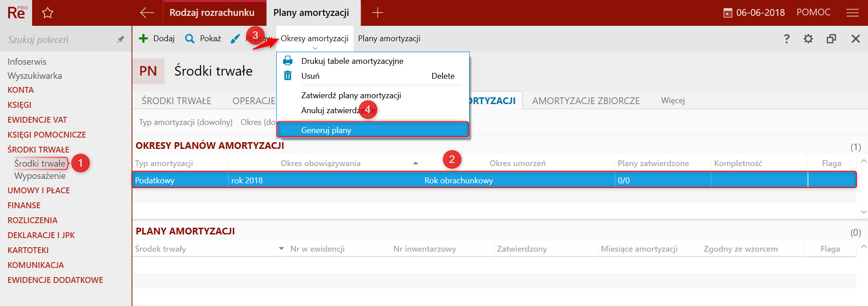Screen dimensions: 868x306
Task: Click the Pokaż magnifier button
Action: coord(203,38)
